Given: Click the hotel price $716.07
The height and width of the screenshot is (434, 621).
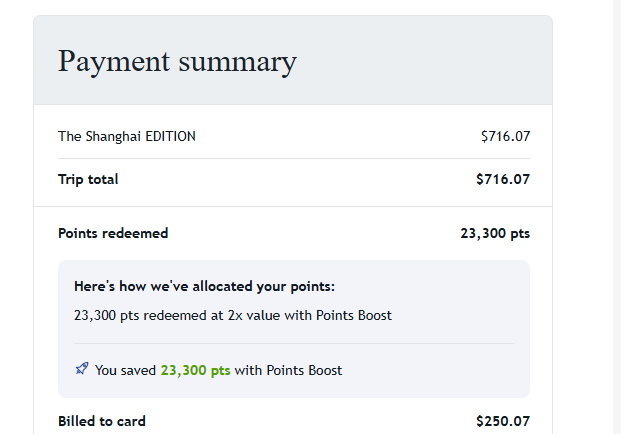Looking at the screenshot, I should 505,136.
